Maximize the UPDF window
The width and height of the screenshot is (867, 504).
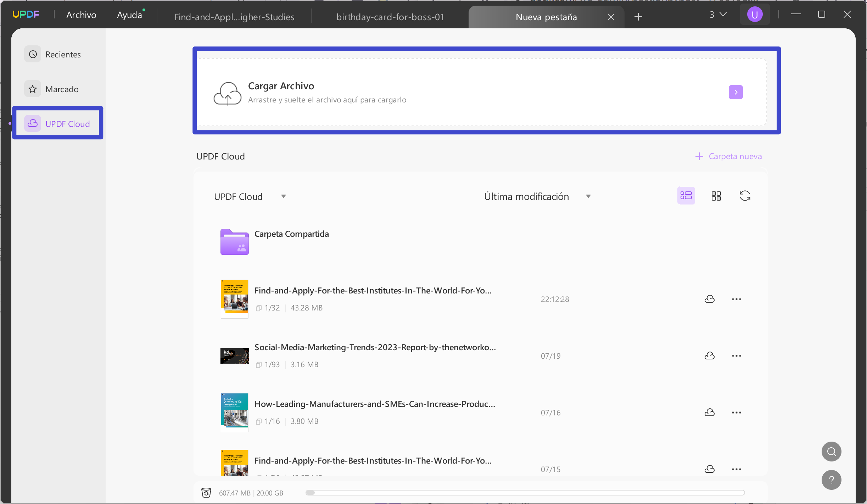pos(822,14)
